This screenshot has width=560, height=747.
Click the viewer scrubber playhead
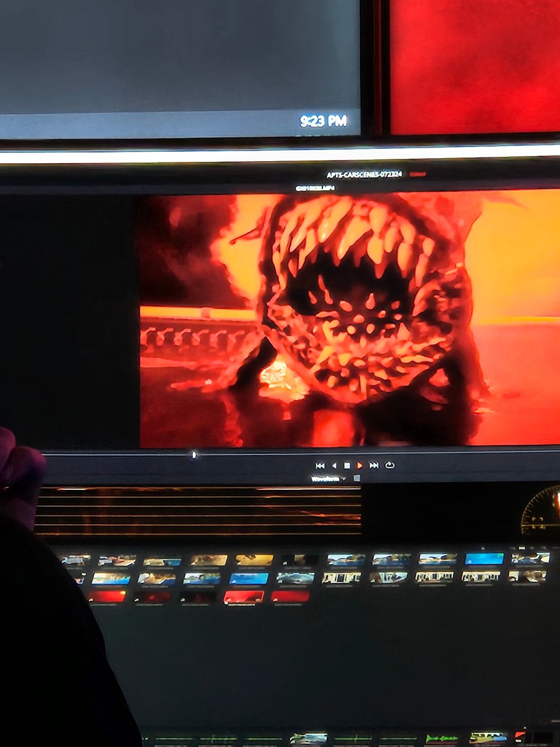(x=194, y=456)
